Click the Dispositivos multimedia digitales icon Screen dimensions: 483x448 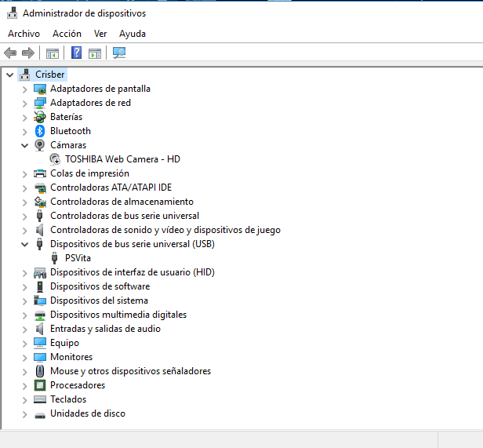click(x=40, y=315)
